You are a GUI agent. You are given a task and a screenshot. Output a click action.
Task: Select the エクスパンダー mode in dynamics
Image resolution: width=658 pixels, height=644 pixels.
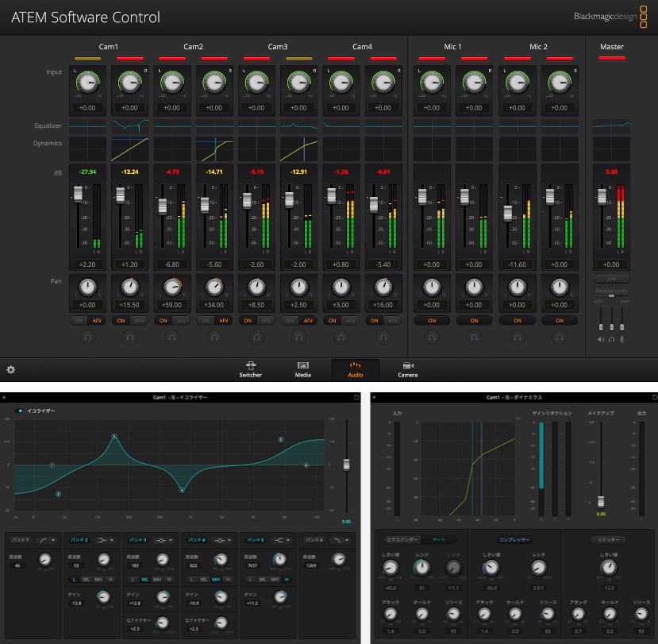(402, 540)
